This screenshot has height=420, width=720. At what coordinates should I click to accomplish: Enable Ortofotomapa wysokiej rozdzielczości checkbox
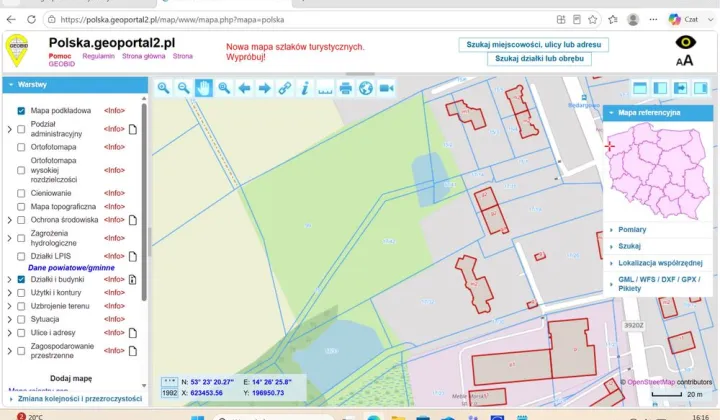(x=21, y=170)
